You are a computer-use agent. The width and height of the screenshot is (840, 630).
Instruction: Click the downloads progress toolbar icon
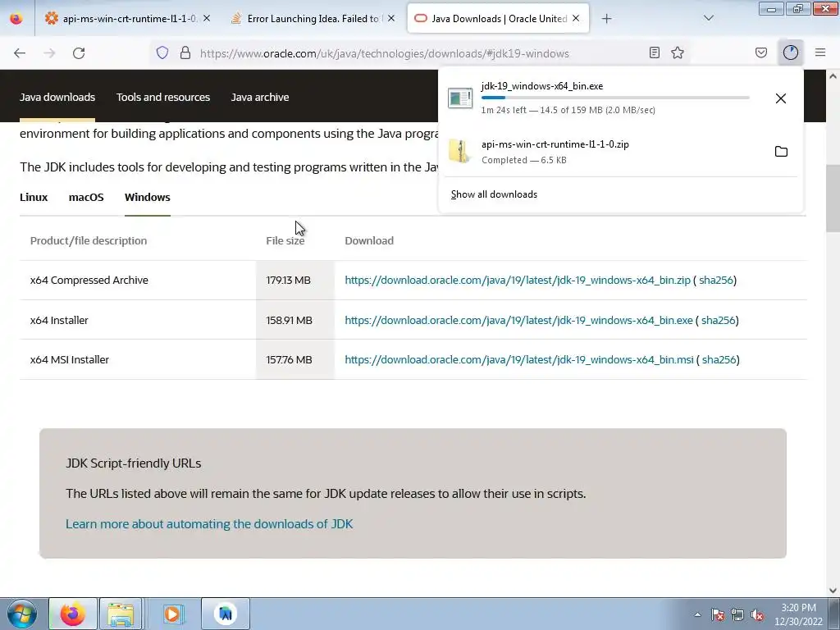(x=791, y=52)
